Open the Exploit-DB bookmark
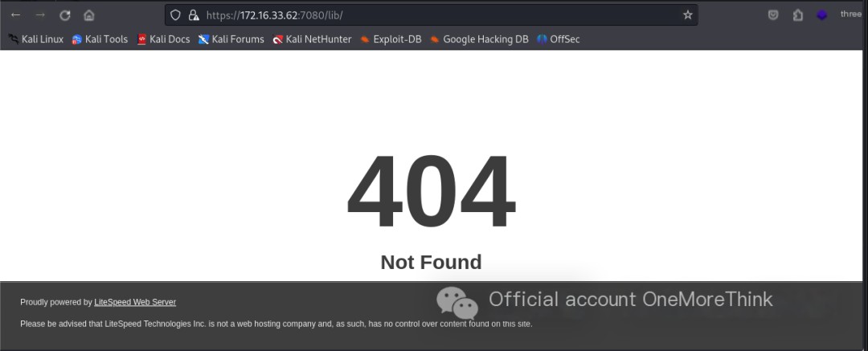868x351 pixels. click(x=391, y=39)
